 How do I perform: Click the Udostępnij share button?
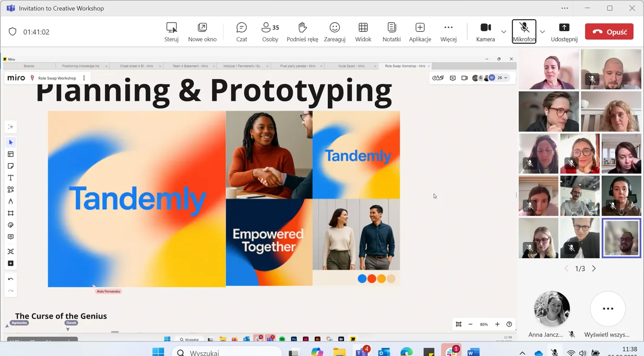pos(564,32)
